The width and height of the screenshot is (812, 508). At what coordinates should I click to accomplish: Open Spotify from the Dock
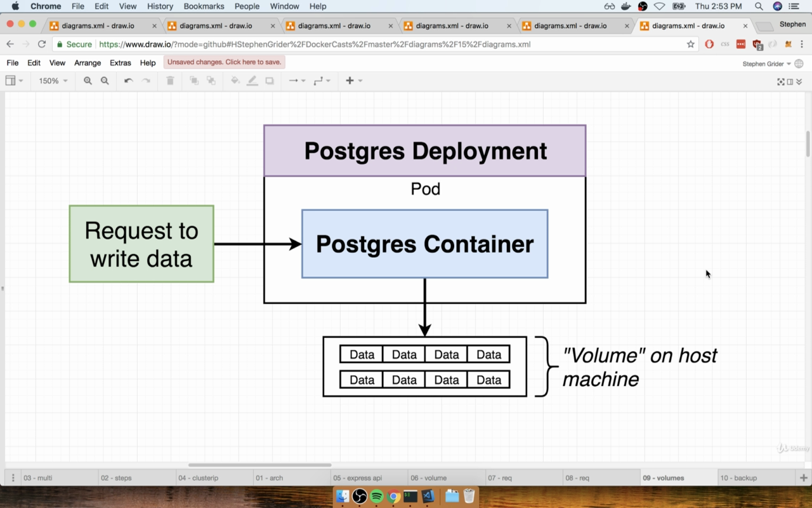pyautogui.click(x=376, y=496)
